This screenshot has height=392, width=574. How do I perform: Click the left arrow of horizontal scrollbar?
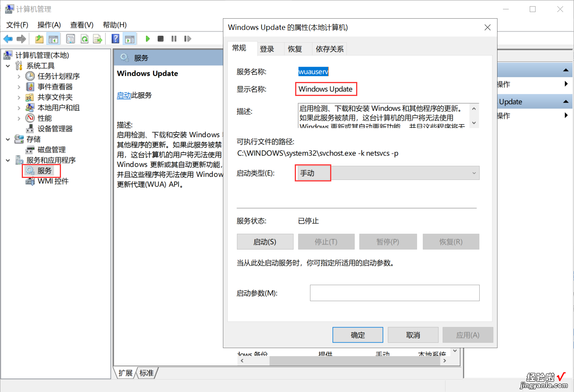point(242,361)
